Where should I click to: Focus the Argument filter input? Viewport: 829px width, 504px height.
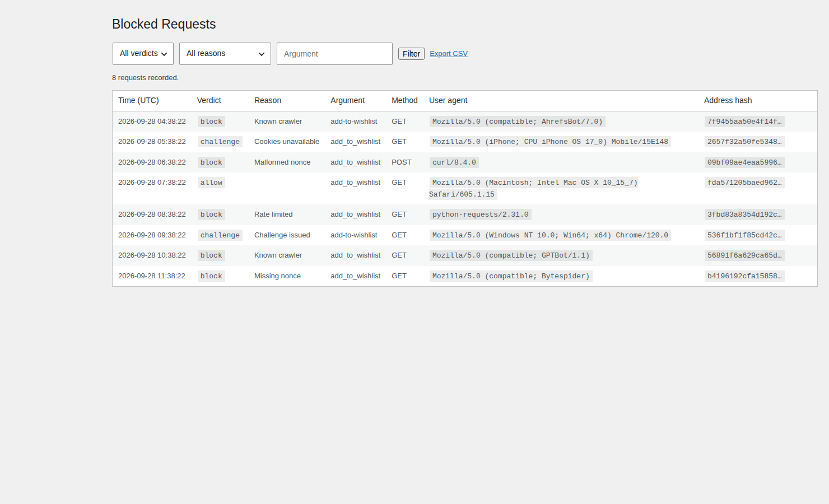[x=334, y=54]
